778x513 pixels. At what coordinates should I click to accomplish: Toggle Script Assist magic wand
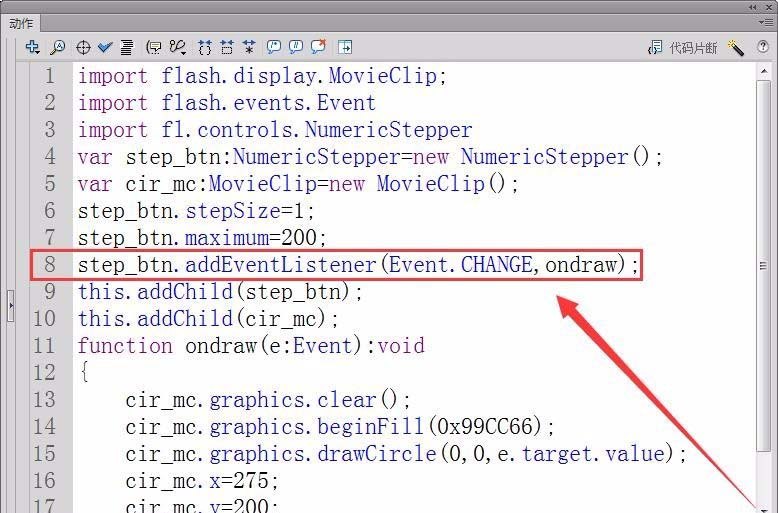point(736,48)
